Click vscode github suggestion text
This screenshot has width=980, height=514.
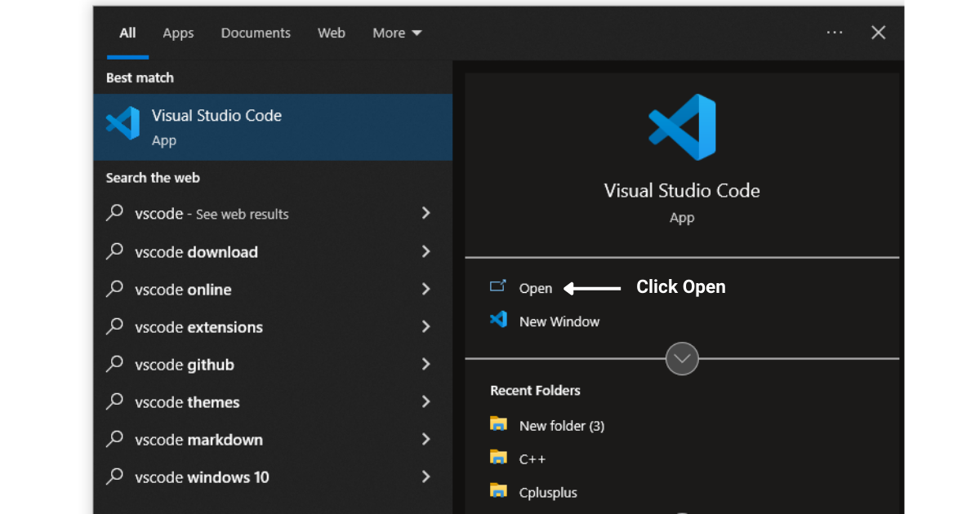(185, 365)
